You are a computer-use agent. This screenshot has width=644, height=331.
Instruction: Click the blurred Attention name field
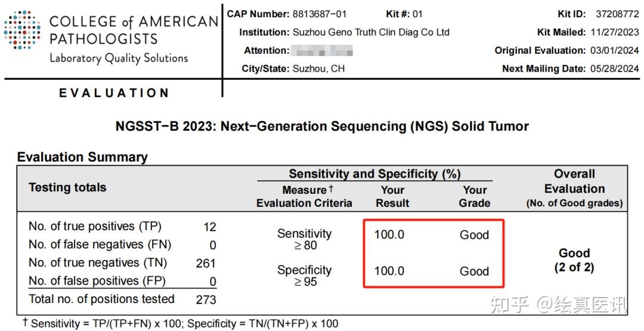coord(323,51)
